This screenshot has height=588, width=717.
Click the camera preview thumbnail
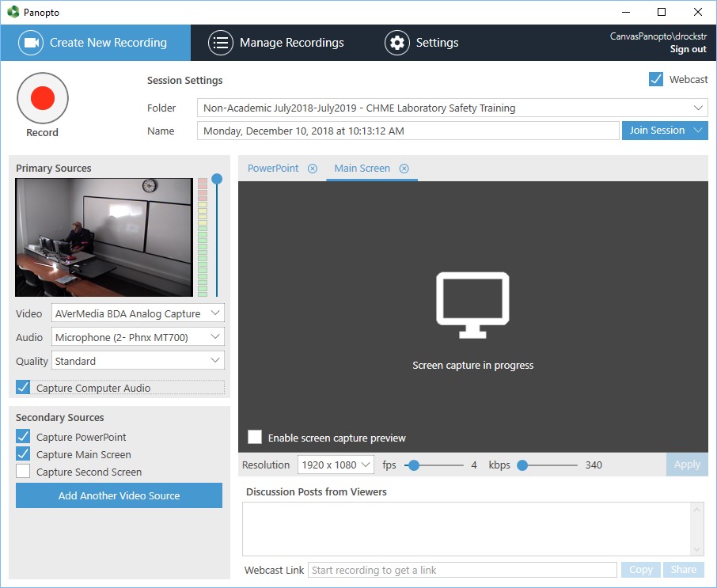104,237
